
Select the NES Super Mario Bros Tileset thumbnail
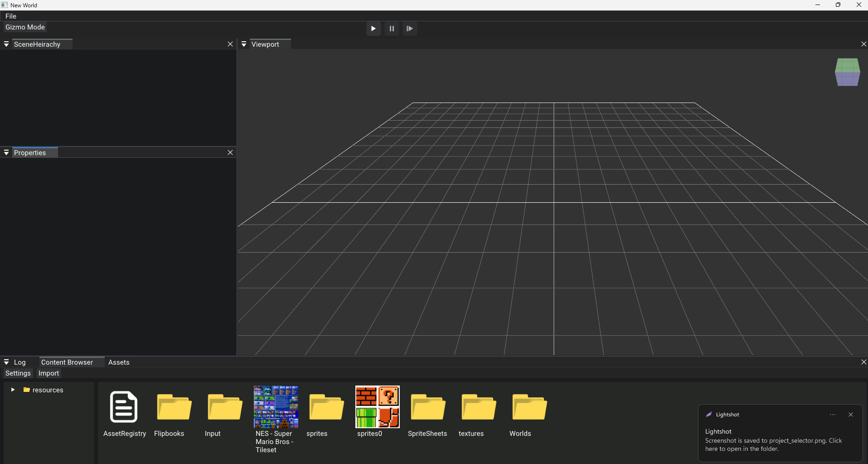[276, 407]
